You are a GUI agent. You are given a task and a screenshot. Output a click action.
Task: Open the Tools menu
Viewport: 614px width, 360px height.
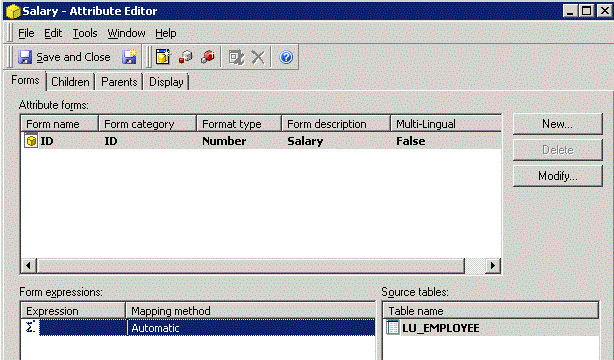[85, 33]
